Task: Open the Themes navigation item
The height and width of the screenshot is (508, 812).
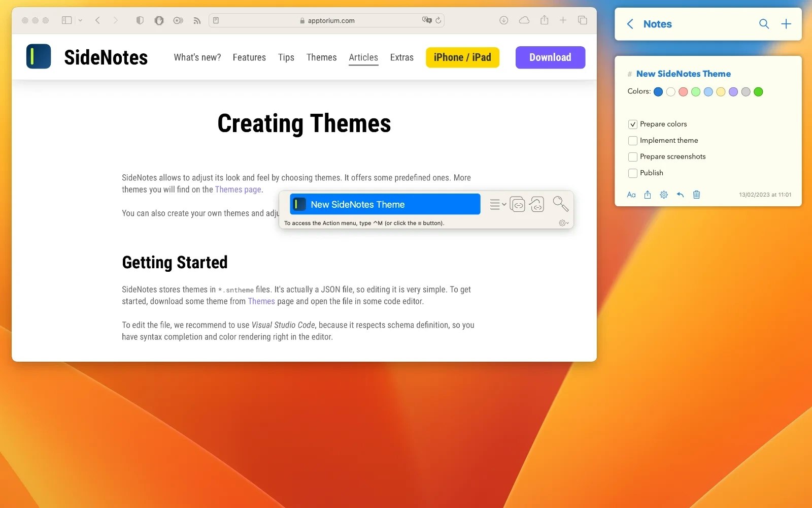Action: click(x=321, y=57)
